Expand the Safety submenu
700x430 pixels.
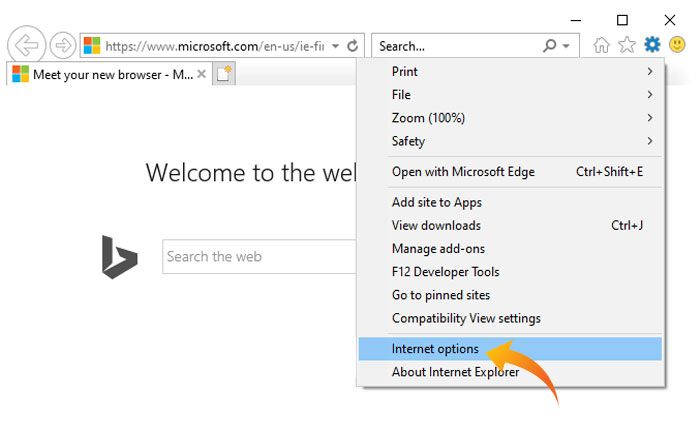coord(510,141)
